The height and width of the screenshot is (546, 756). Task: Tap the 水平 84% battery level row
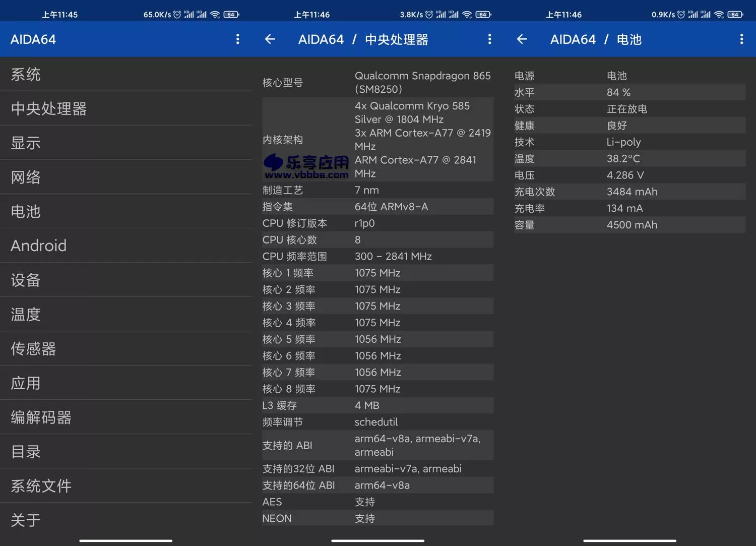625,92
